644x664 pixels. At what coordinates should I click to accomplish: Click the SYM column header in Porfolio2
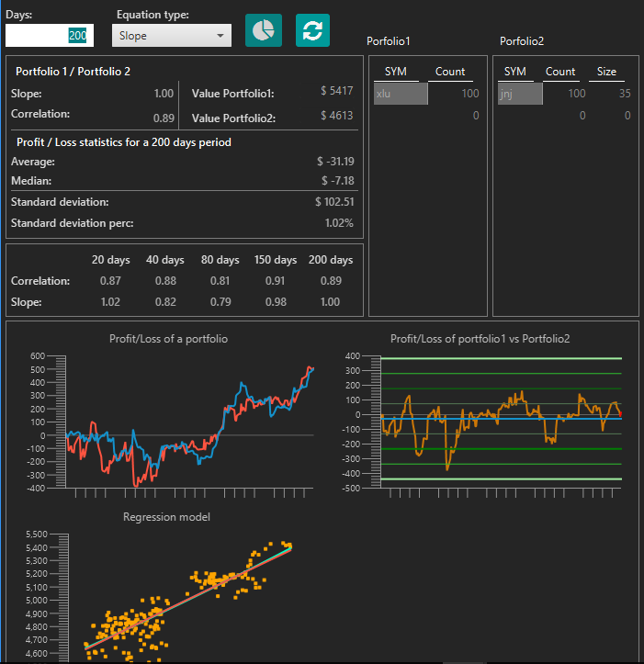(x=515, y=72)
